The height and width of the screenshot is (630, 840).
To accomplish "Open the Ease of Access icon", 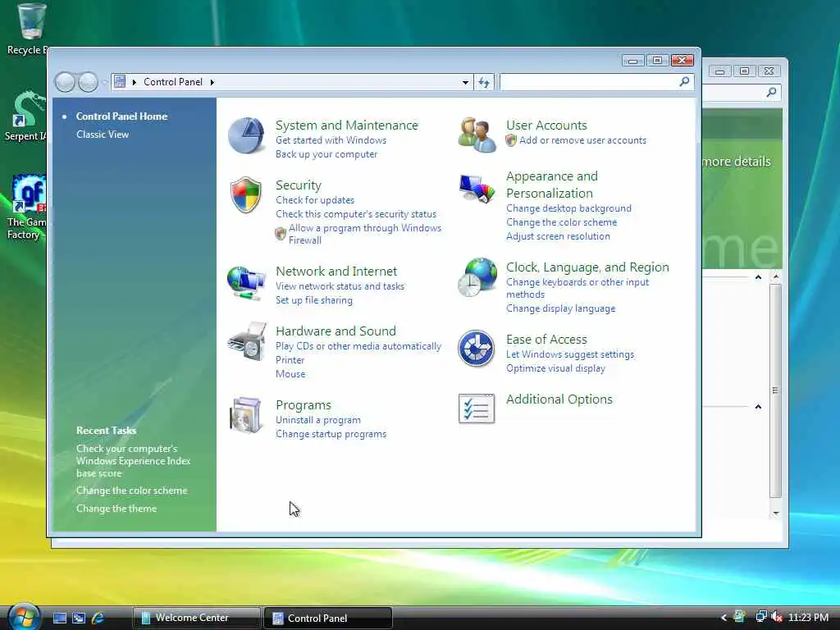I will (477, 348).
